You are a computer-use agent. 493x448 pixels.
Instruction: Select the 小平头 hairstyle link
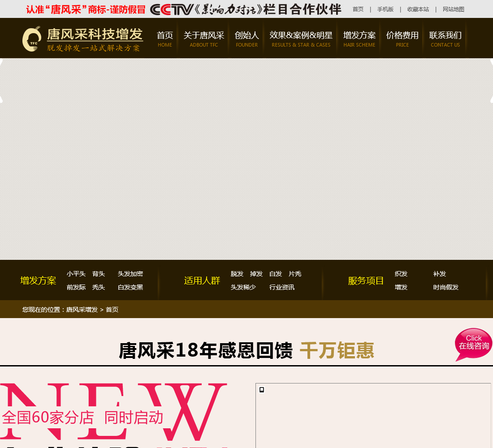76,274
